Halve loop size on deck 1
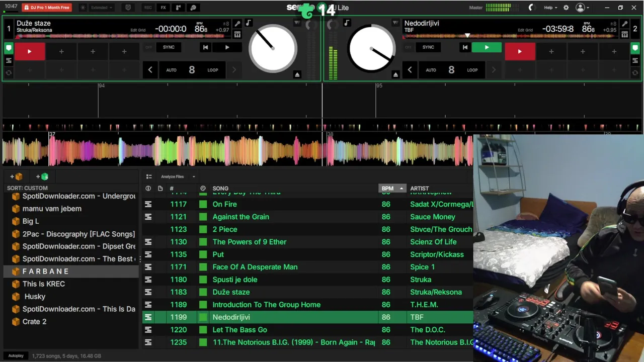Screen dimensions: 644x362 (150, 70)
